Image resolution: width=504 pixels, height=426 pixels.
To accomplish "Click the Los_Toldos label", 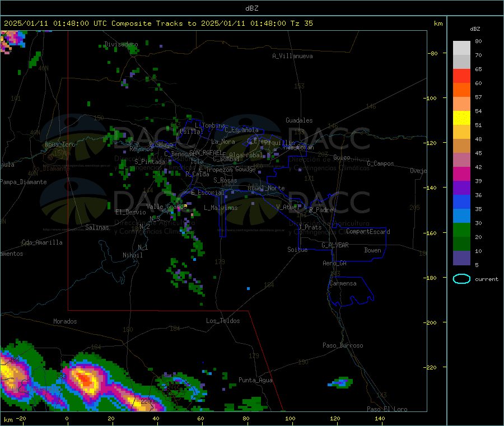I will 223,321.
